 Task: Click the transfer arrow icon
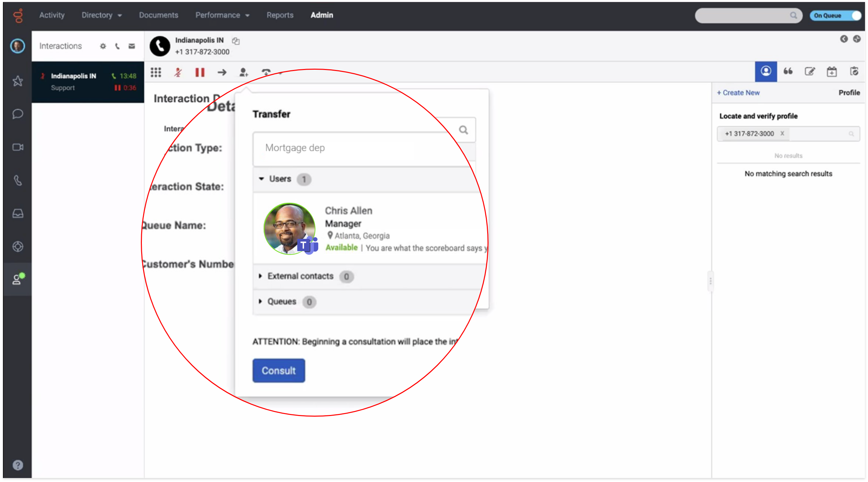[x=222, y=72]
